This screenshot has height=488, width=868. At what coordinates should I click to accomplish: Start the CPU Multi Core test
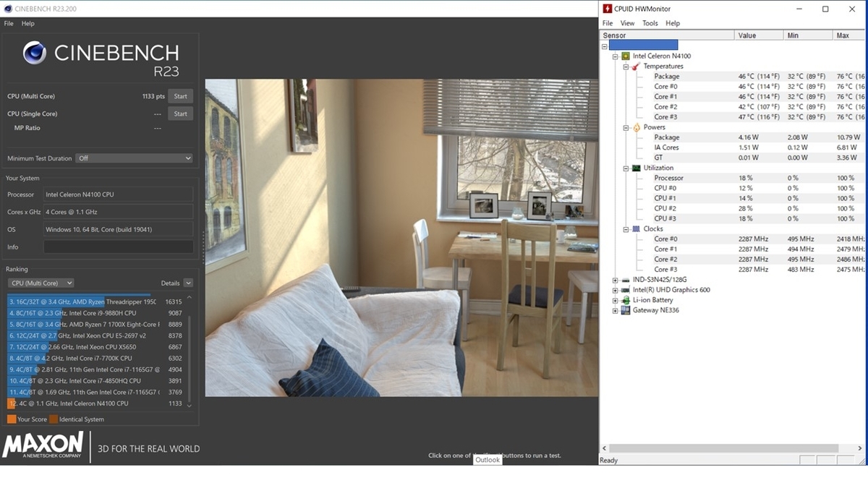click(180, 96)
